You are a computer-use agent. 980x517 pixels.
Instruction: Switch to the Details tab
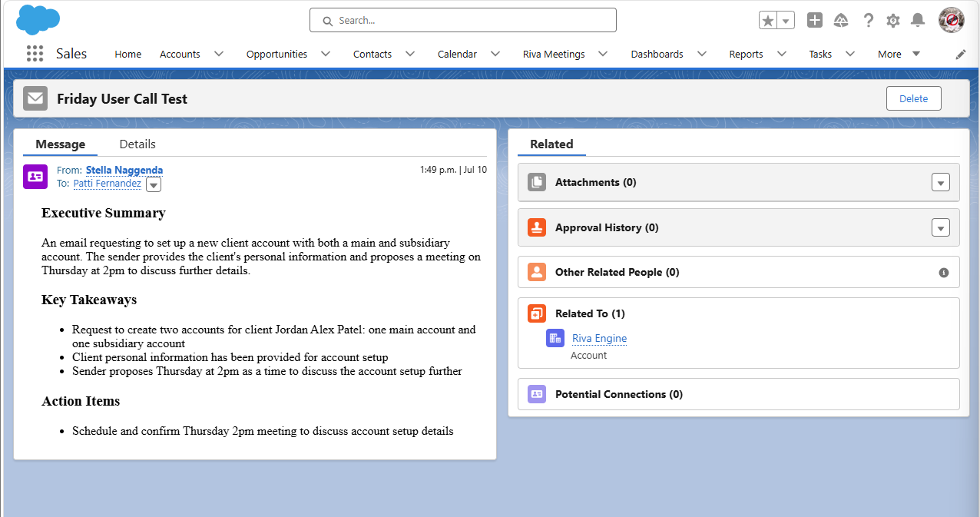(137, 144)
